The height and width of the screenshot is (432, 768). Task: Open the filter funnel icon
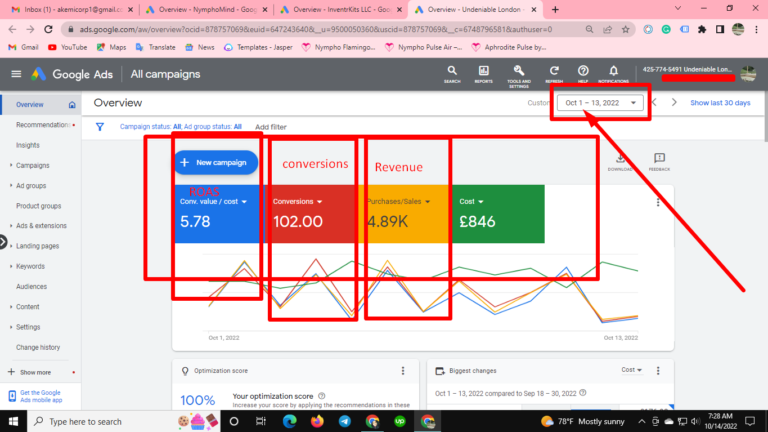(100, 127)
